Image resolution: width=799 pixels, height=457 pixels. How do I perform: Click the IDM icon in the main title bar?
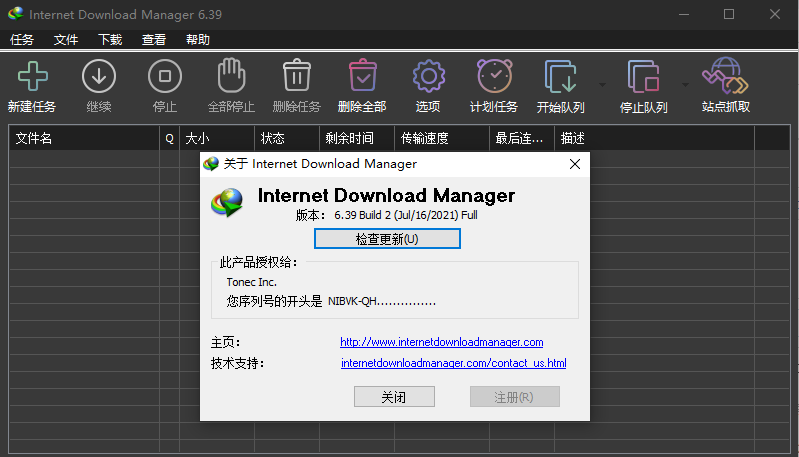click(15, 14)
